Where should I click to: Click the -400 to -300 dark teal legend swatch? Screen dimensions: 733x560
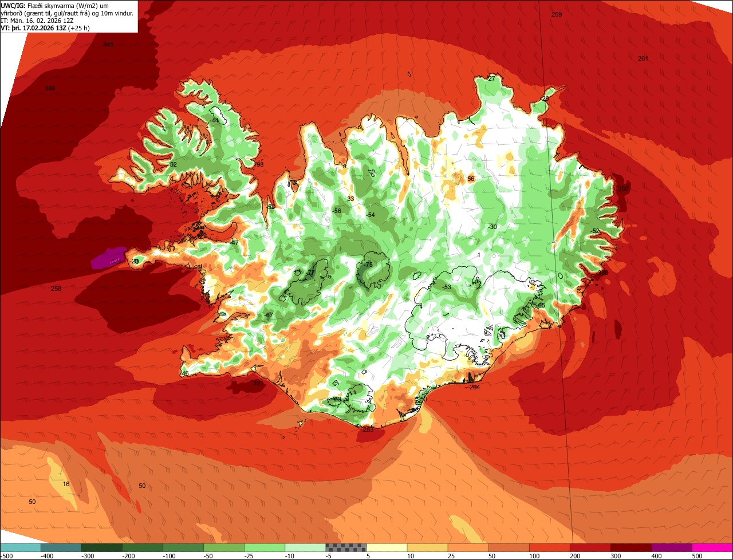point(61,547)
